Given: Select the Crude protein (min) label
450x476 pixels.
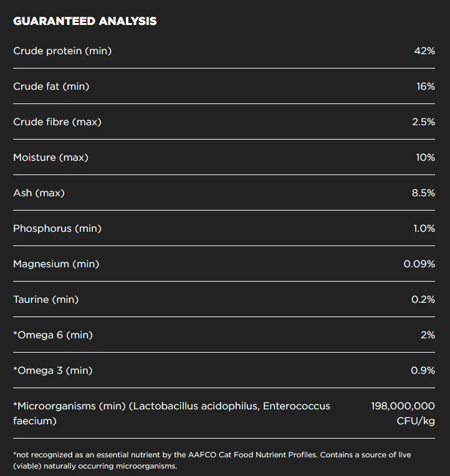Looking at the screenshot, I should tap(62, 50).
